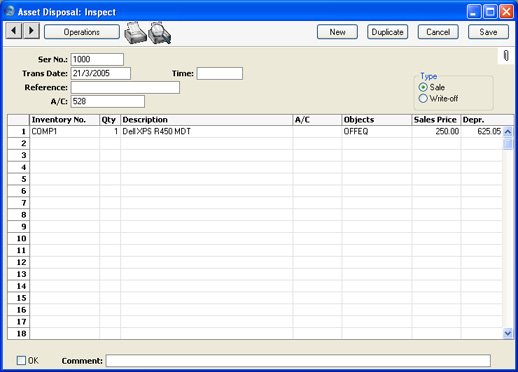Viewport: 518px width, 372px height.
Task: Click scroll down arrow in grid
Action: 508,333
